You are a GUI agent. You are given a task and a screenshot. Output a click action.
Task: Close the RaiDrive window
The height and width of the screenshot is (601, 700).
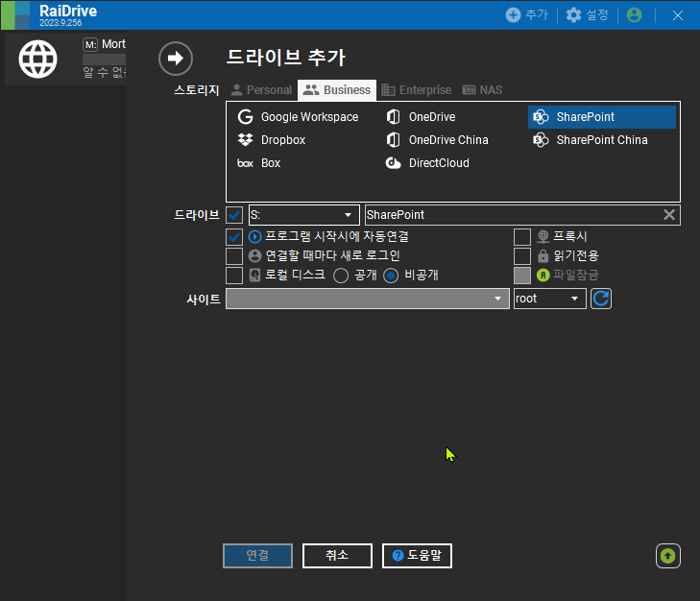(x=677, y=15)
